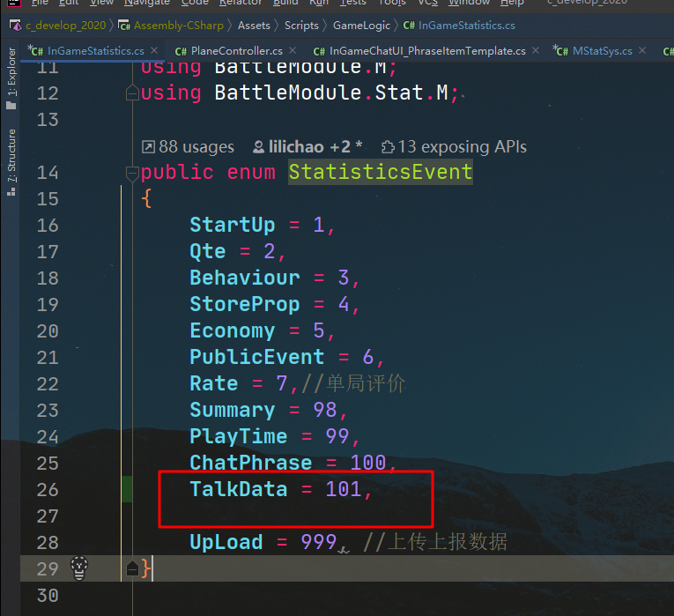Collapse the using directives fold marker
This screenshot has height=616, width=674.
tap(132, 93)
